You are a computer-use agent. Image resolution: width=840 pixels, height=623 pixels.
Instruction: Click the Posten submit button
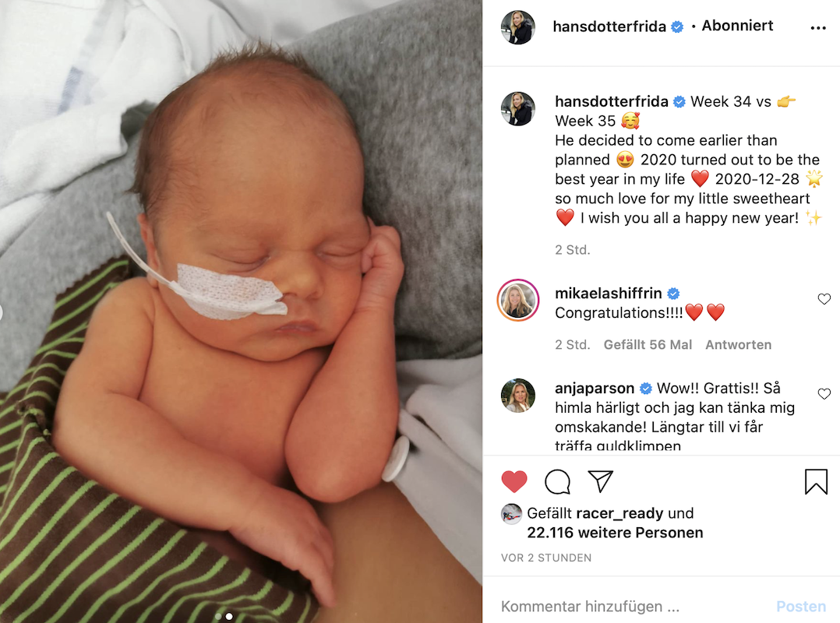coord(801,607)
